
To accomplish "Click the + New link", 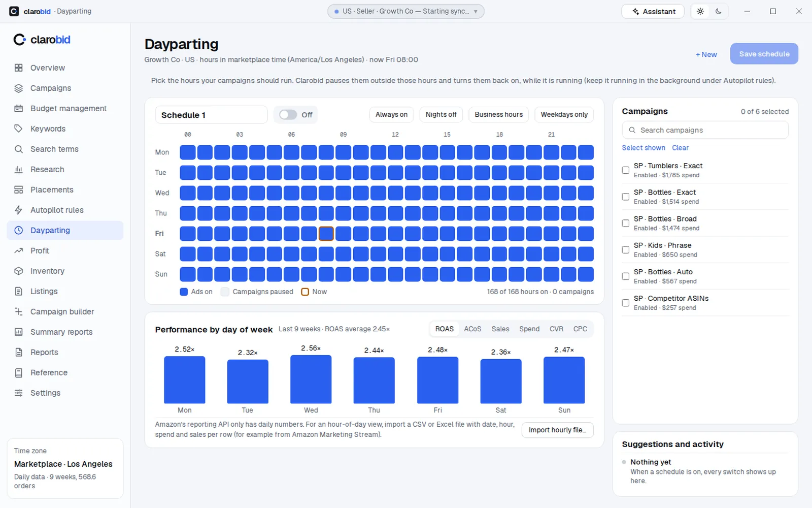I will point(706,54).
